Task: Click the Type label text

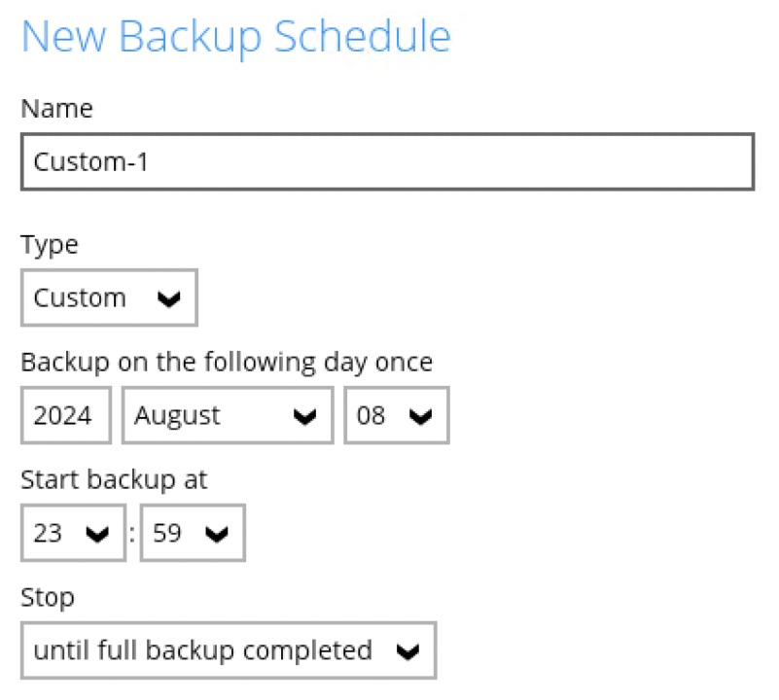Action: 50,245
